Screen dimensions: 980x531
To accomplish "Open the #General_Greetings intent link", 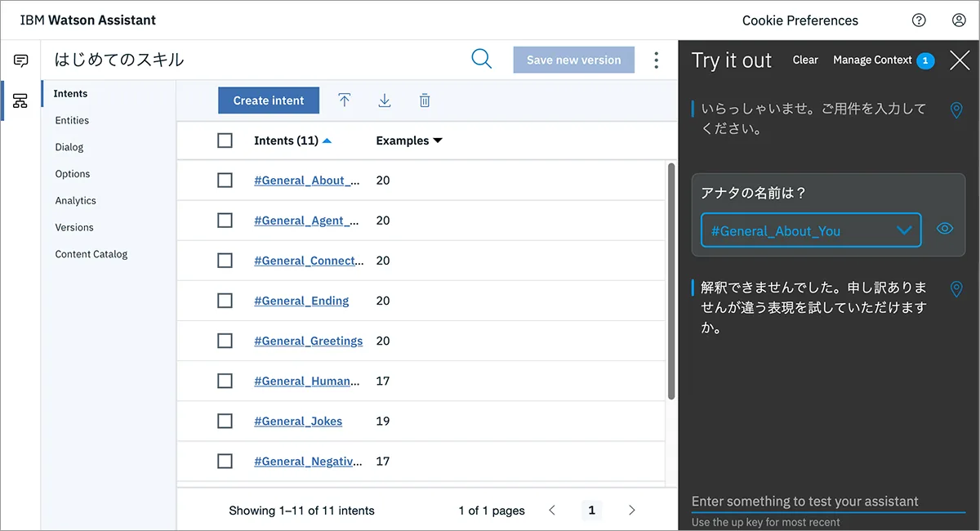I will [x=309, y=341].
